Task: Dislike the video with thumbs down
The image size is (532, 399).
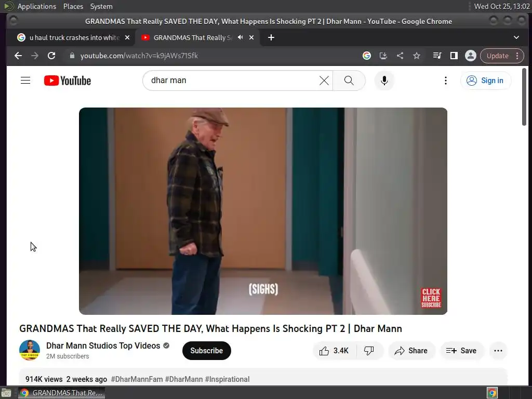Action: click(x=369, y=351)
